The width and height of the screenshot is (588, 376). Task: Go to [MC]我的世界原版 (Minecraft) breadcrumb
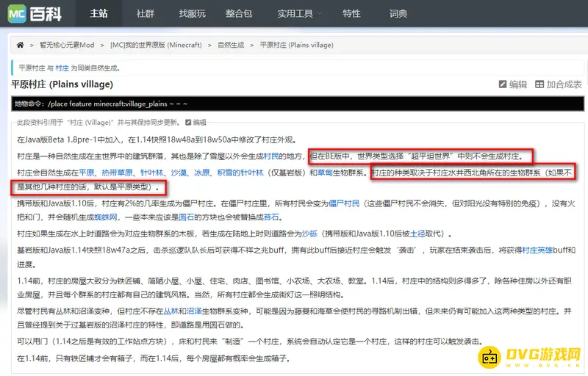pos(156,45)
